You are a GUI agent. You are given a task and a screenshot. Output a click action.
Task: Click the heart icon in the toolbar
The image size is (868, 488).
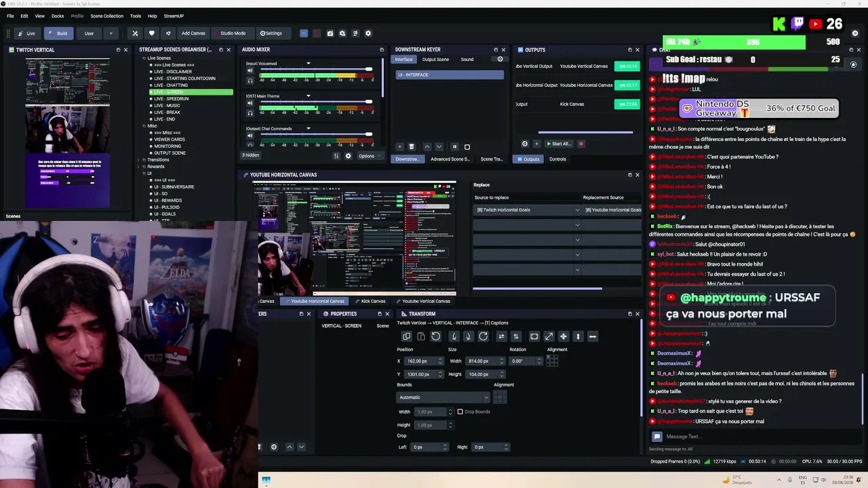click(x=151, y=33)
